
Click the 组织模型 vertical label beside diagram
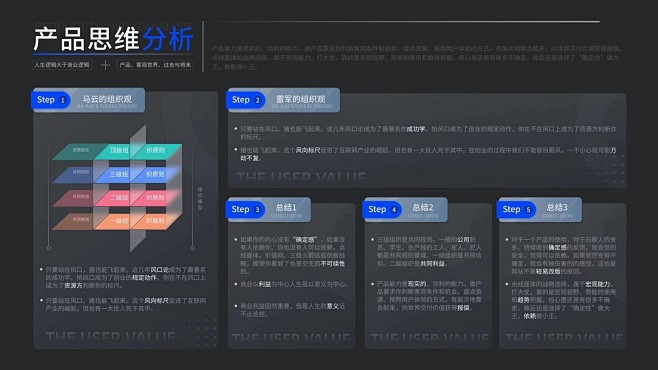200,198
